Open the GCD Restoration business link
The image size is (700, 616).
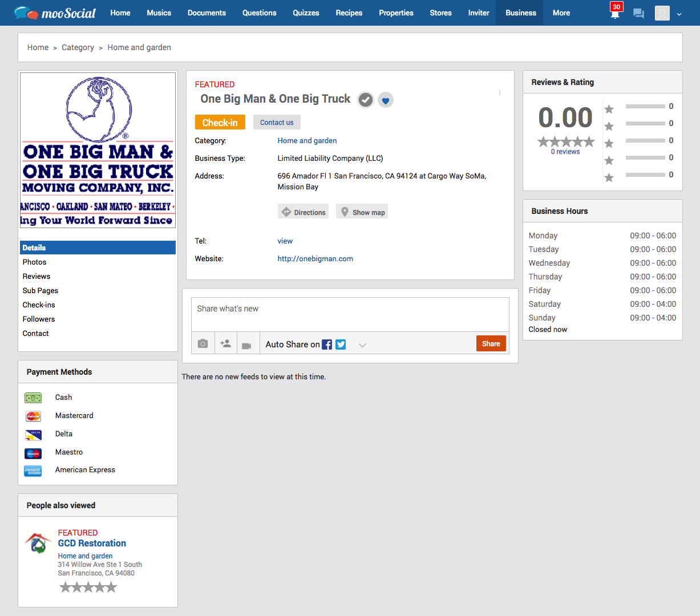coord(92,543)
